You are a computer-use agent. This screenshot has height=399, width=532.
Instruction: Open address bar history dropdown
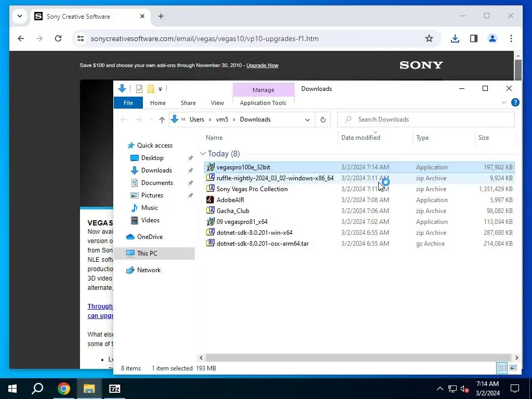click(308, 120)
